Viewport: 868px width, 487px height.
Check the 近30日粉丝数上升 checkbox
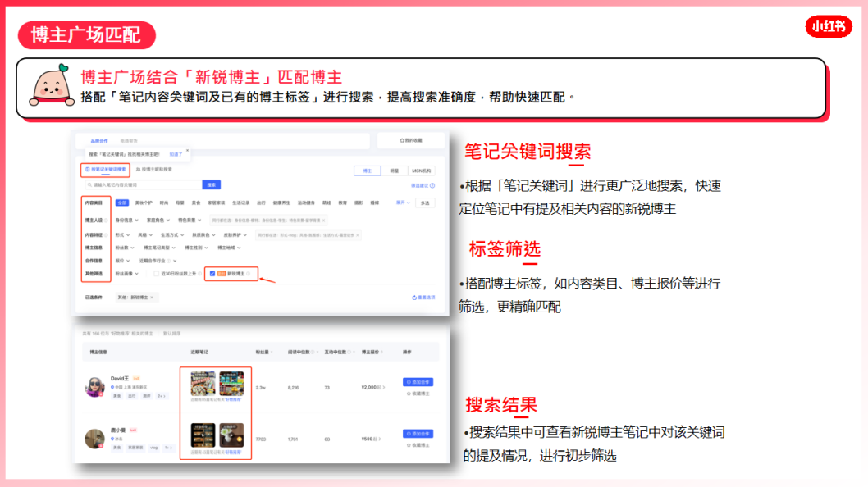156,274
